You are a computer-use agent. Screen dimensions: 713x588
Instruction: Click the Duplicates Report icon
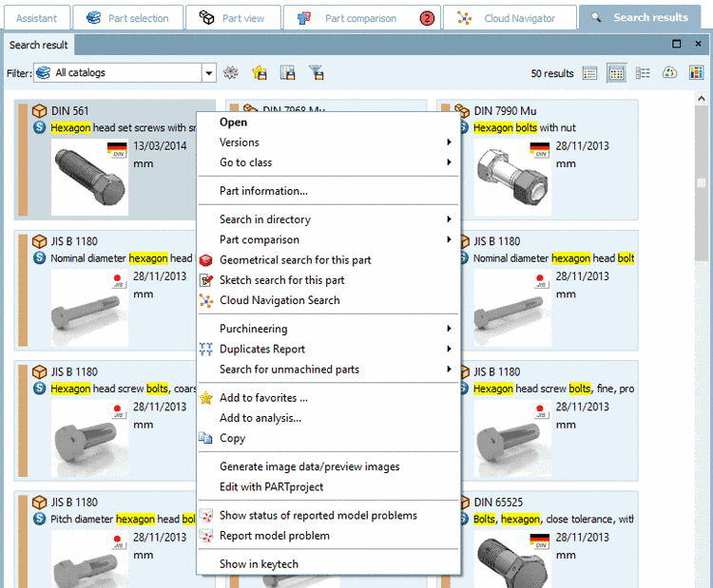click(x=206, y=349)
